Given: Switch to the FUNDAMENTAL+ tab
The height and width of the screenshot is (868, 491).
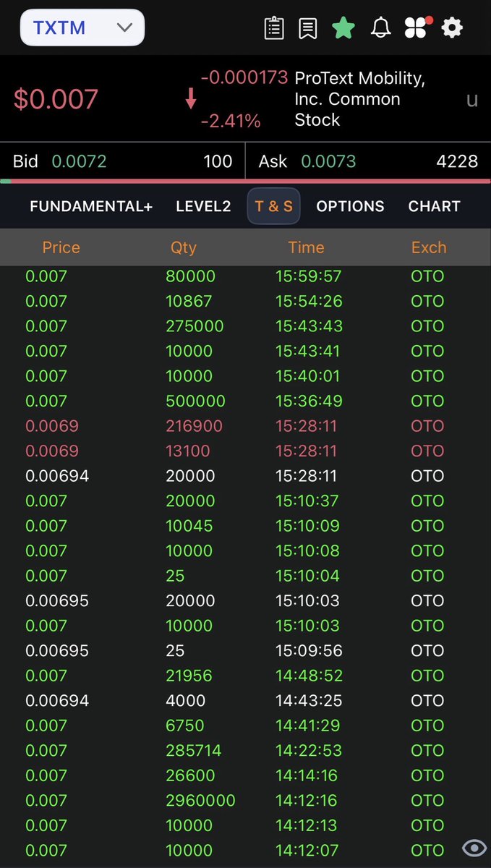Looking at the screenshot, I should pyautogui.click(x=91, y=206).
